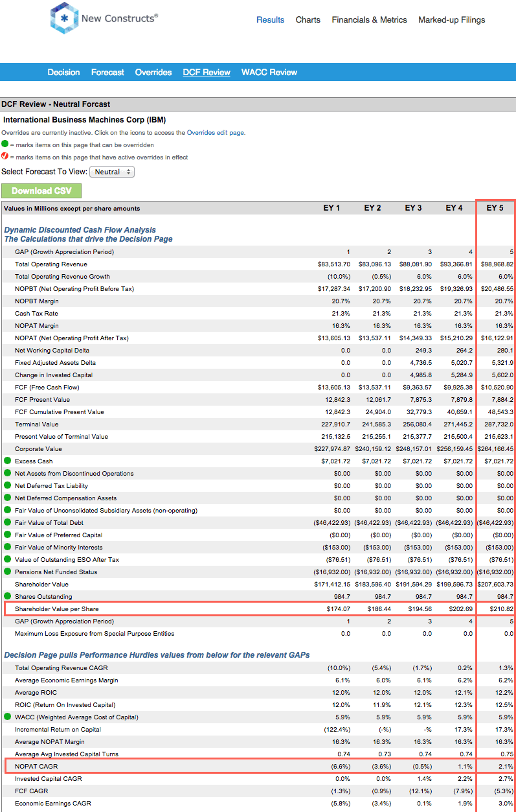Click the green legend dot for overridable items
Screen dimensions: 516x812
click(5, 145)
